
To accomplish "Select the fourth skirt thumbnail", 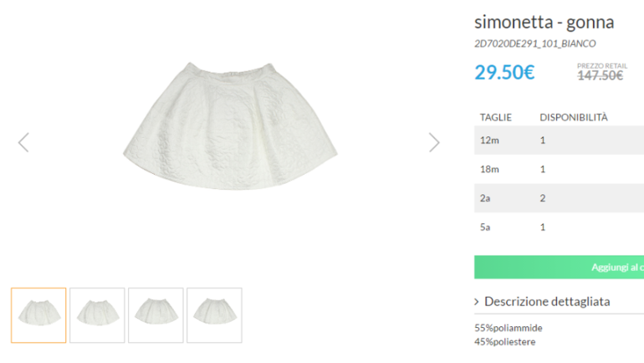I will 214,315.
